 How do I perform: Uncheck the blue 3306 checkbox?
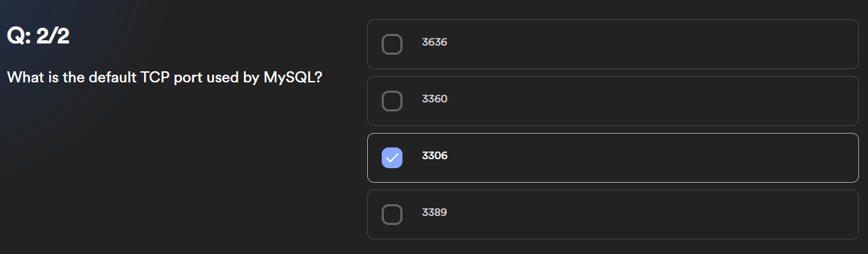(x=392, y=158)
